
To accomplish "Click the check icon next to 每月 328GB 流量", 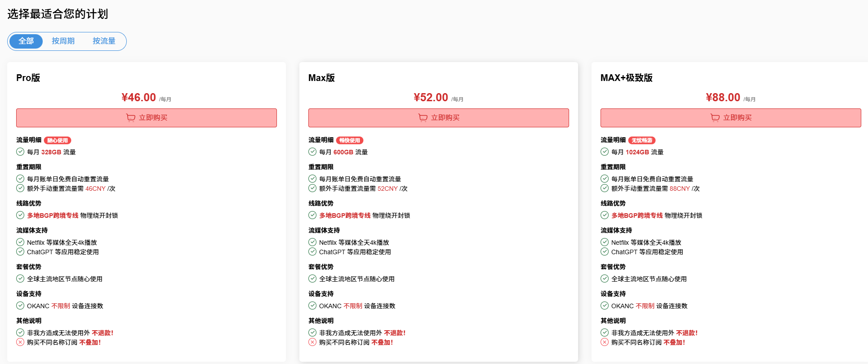I will click(20, 152).
